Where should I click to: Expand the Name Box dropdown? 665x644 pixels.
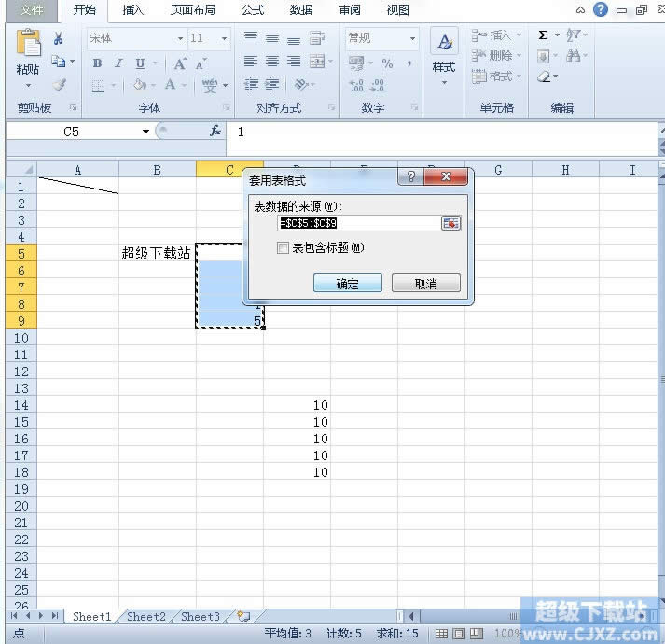tap(145, 132)
